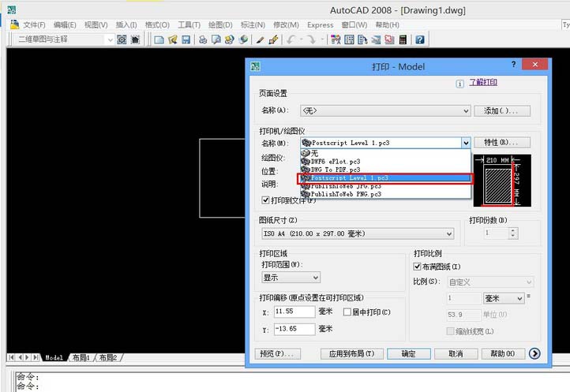Expand more options with the round arrow button
Viewport: 570px width, 392px height.
coord(534,353)
